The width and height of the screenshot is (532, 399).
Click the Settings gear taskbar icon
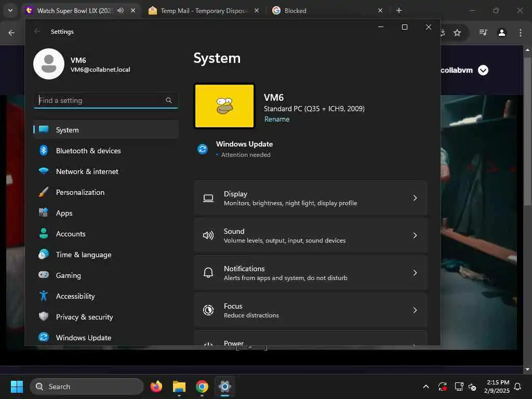pyautogui.click(x=224, y=387)
